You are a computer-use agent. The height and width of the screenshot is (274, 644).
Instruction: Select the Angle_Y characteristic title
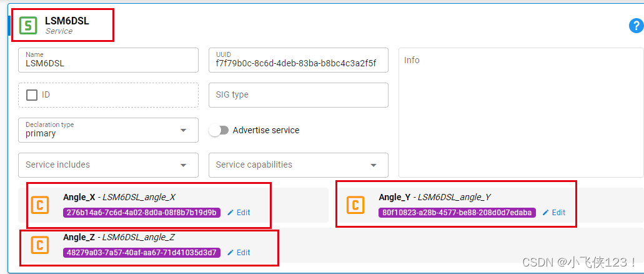[395, 197]
